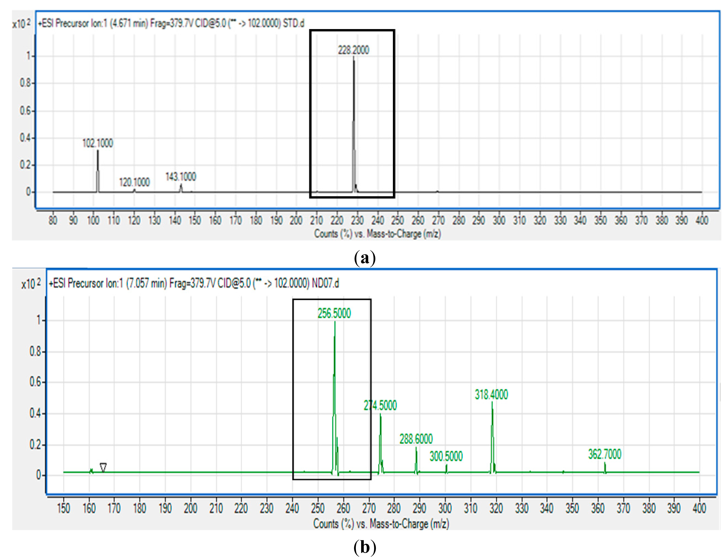The height and width of the screenshot is (560, 728).
Task: Click the bottom chart's Mass-to-Charge axis title
Action: tap(381, 524)
